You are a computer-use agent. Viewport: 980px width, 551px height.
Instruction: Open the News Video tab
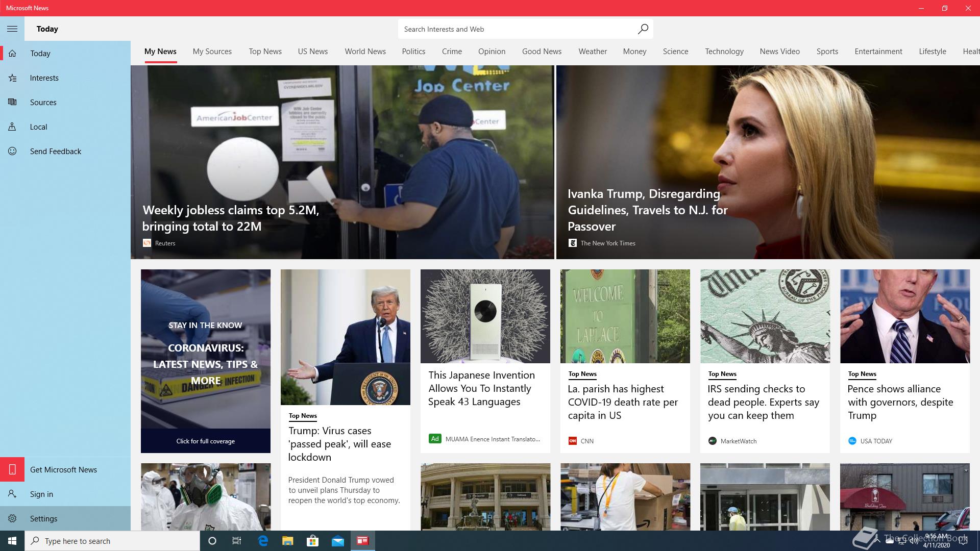click(780, 52)
